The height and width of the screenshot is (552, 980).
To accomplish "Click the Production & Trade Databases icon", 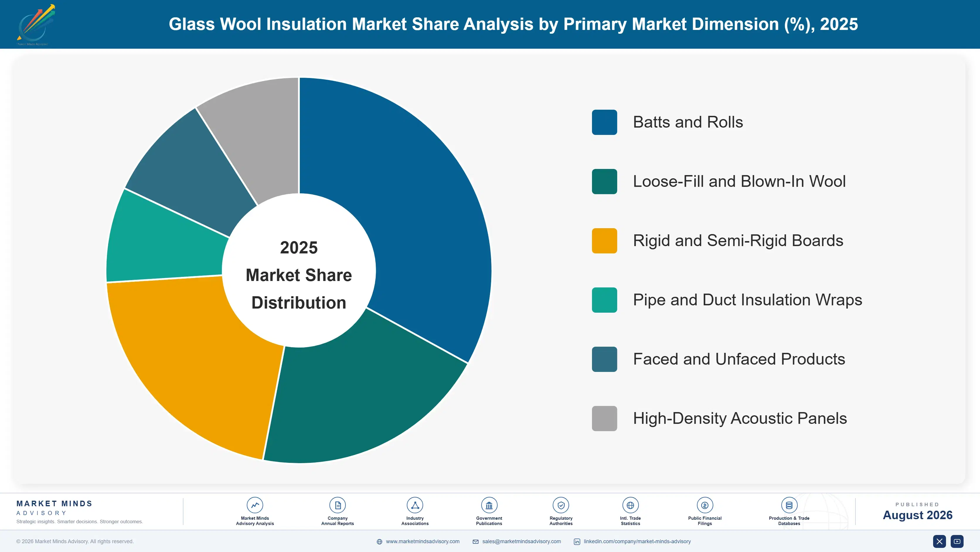I will coord(789,505).
